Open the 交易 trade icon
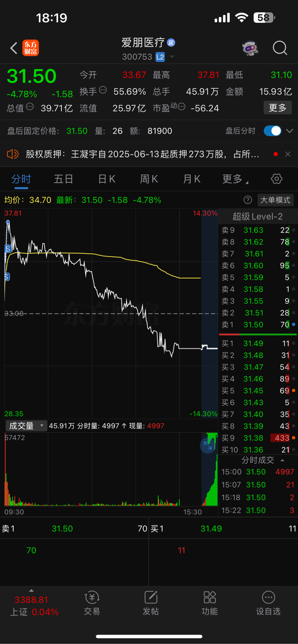 (92, 603)
